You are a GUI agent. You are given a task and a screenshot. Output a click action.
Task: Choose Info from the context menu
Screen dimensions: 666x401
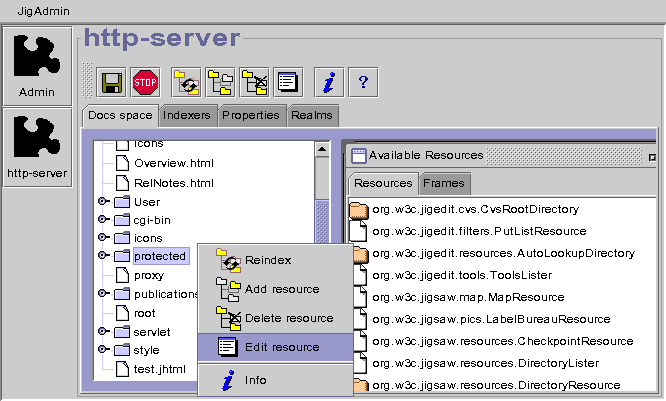pos(276,380)
